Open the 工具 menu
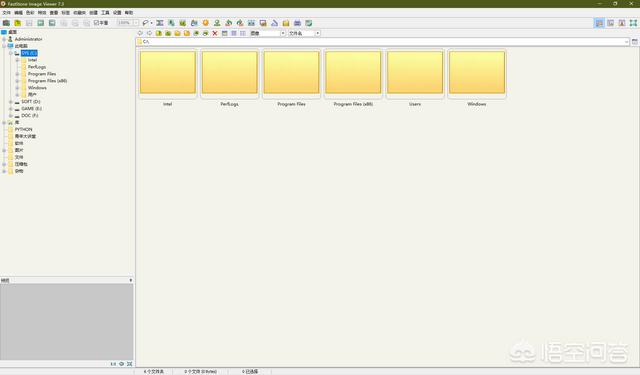The image size is (640, 375). click(x=105, y=13)
